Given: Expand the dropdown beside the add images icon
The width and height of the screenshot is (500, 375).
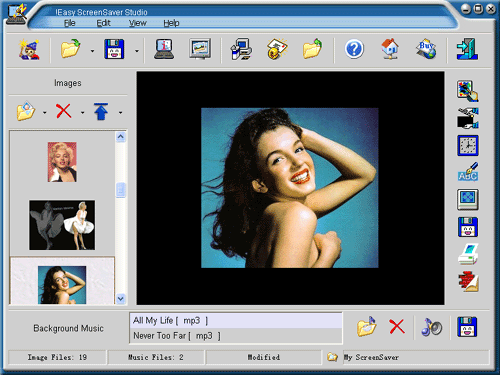Looking at the screenshot, I should [45, 113].
